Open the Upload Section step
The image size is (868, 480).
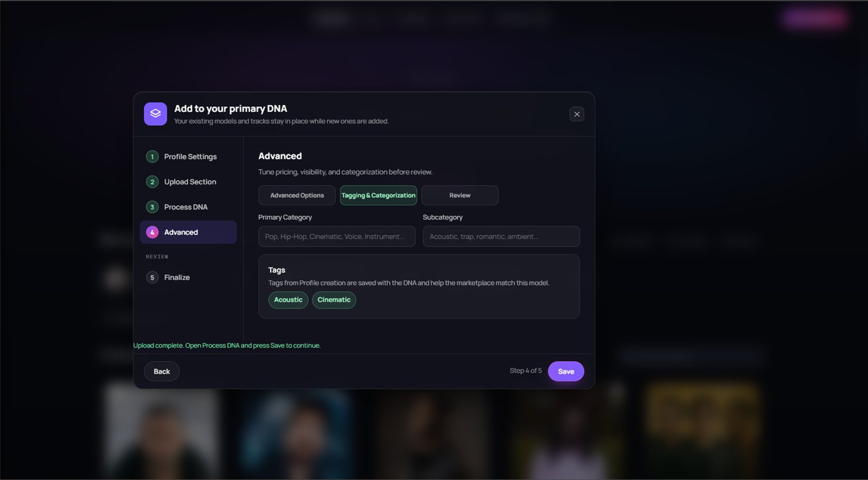pos(188,182)
